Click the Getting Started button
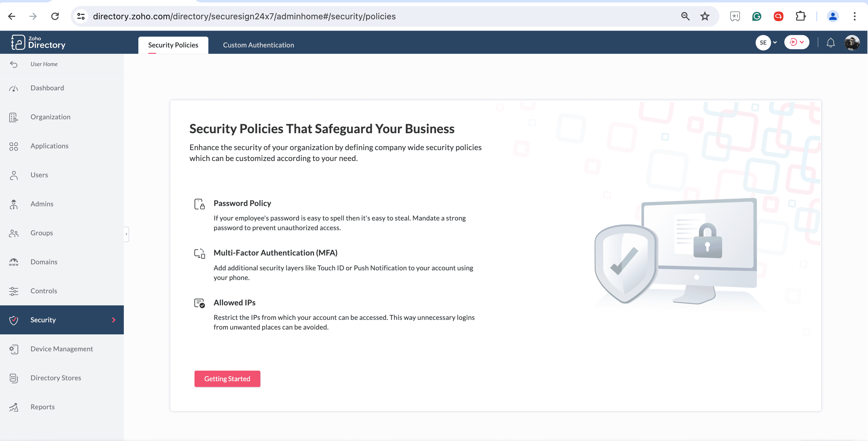The height and width of the screenshot is (441, 868). click(x=227, y=378)
